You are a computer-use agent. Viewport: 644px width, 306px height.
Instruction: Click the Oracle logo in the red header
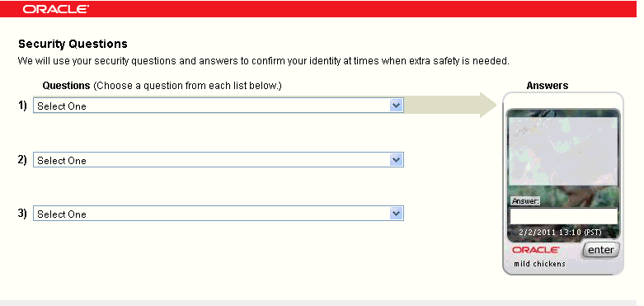click(x=55, y=9)
